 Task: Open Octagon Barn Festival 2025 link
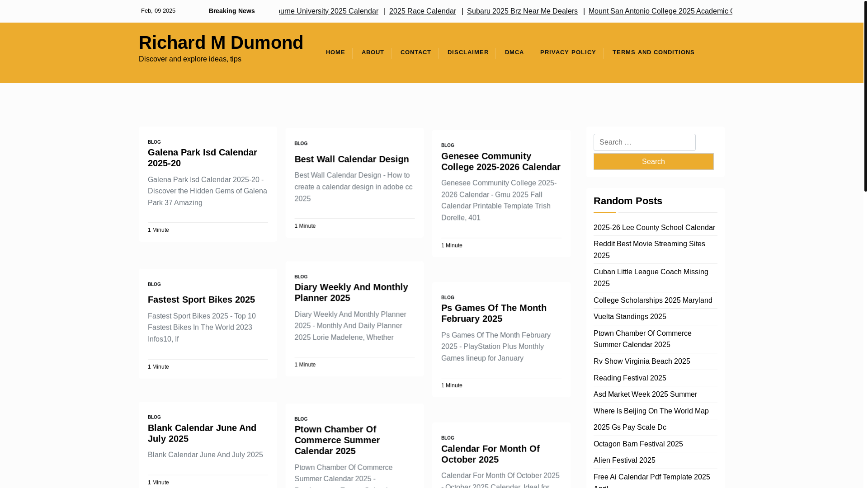click(x=638, y=444)
